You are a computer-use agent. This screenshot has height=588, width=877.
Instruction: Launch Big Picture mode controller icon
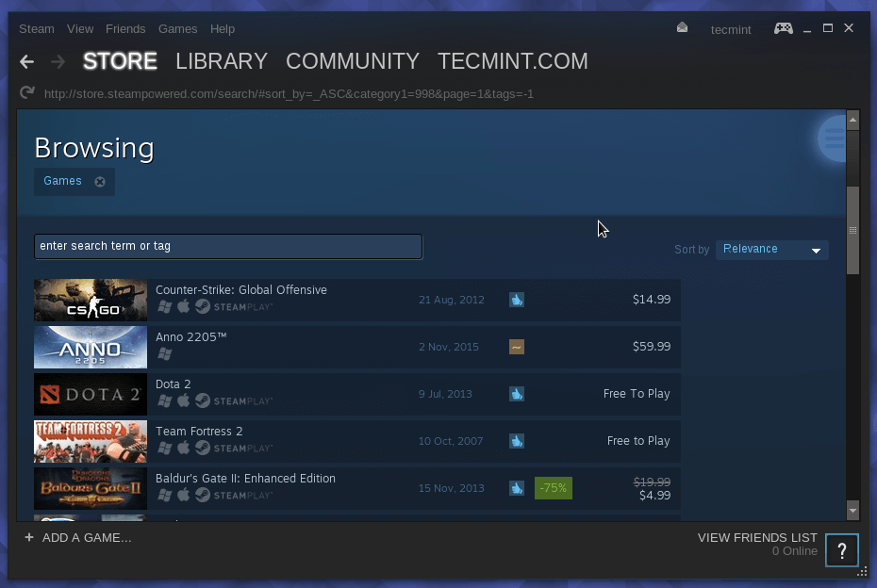pos(783,28)
